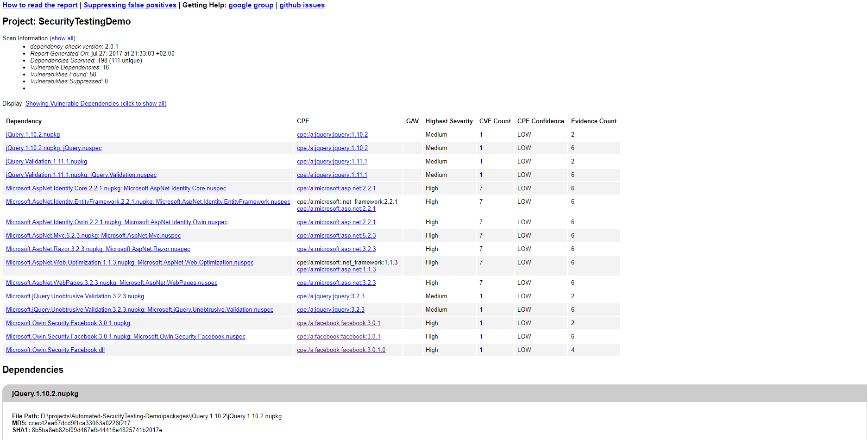Open Microsoft.AspNet.Web.Optimization.1.1.3.nupkg dependency link
The image size is (868, 440).
click(130, 263)
